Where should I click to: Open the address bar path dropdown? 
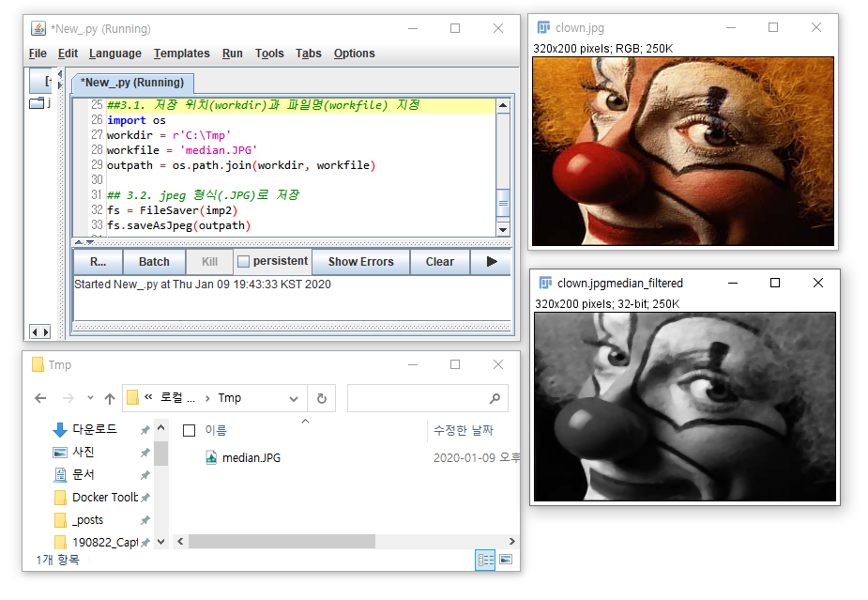pyautogui.click(x=292, y=398)
